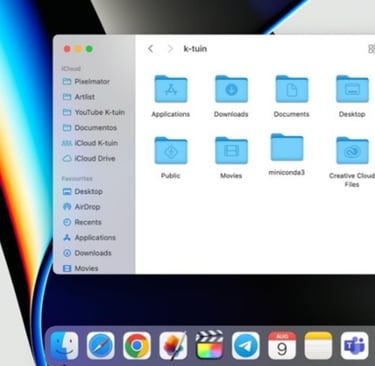This screenshot has height=366, width=375.
Task: Open Pixelmator in the iCloud sidebar
Action: [86, 81]
